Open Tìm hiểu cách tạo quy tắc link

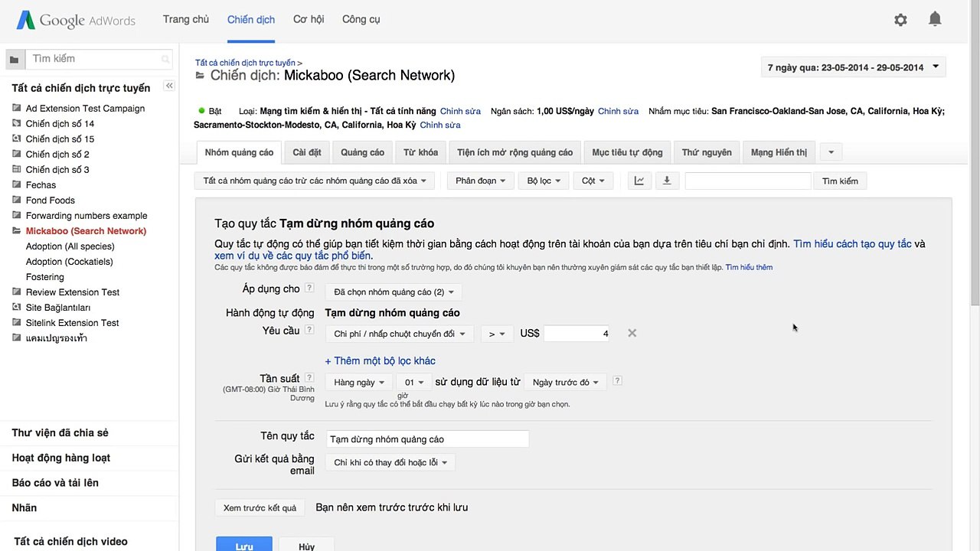pos(852,244)
